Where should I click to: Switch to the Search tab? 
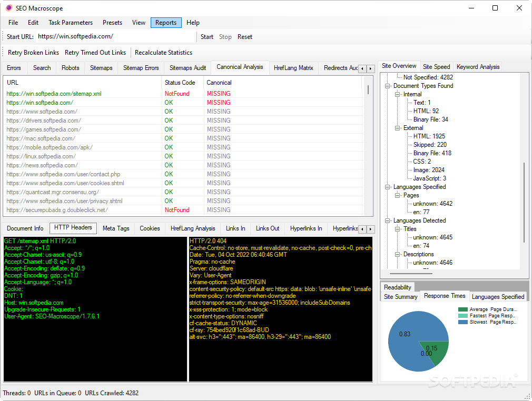(42, 68)
